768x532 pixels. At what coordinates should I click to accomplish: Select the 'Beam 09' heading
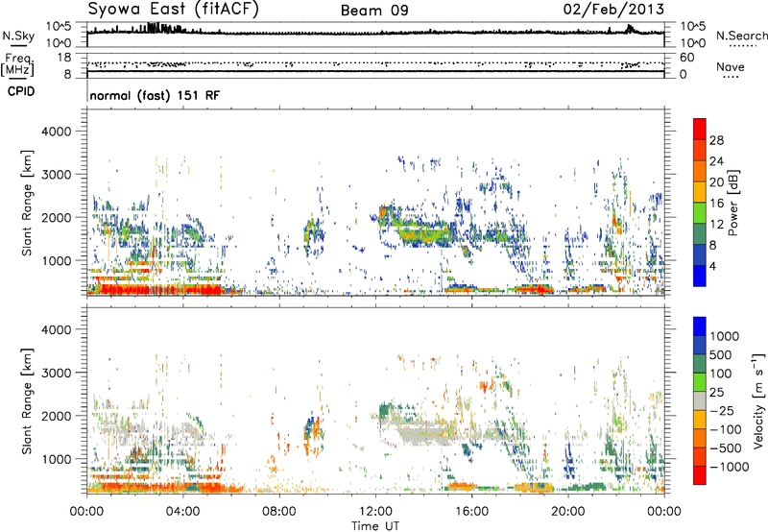click(374, 11)
